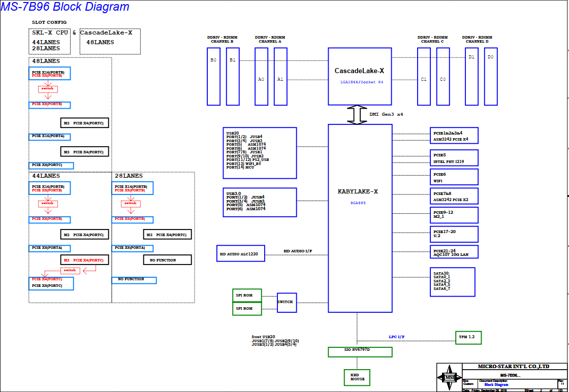Select the upper SPI ROM block
This screenshot has width=569, height=392.
[x=246, y=295]
